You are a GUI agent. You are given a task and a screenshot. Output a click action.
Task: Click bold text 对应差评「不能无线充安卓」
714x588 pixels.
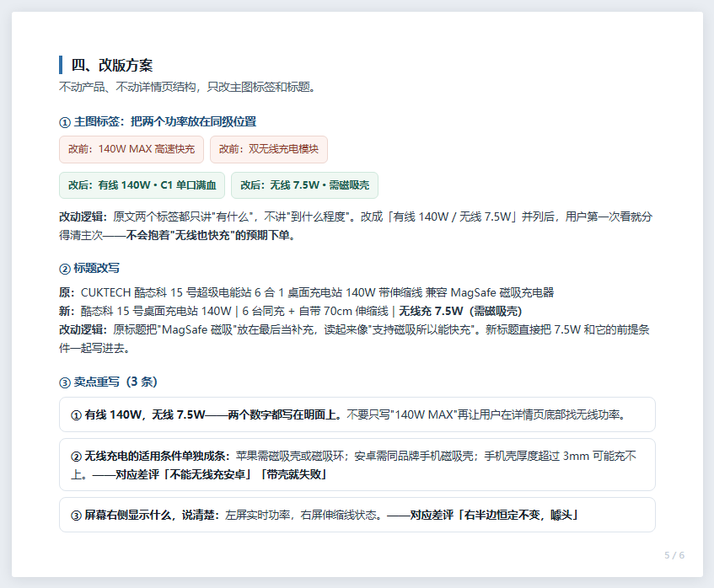(184, 474)
